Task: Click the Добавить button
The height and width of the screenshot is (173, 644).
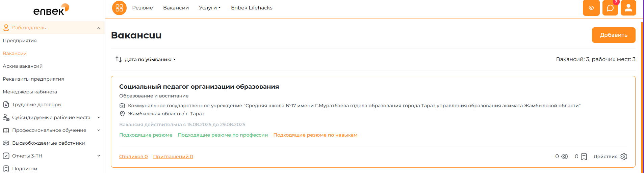Action: tap(614, 35)
